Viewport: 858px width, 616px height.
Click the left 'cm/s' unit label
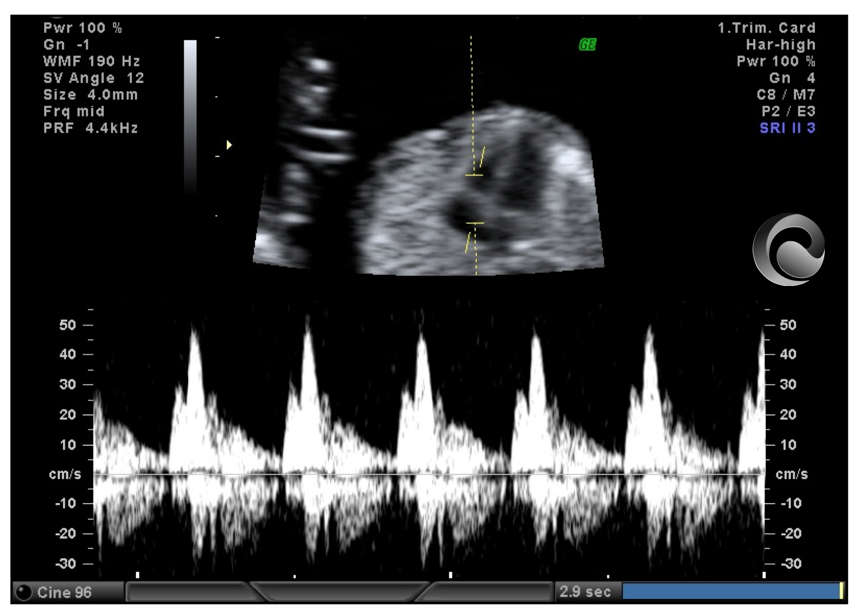point(65,474)
